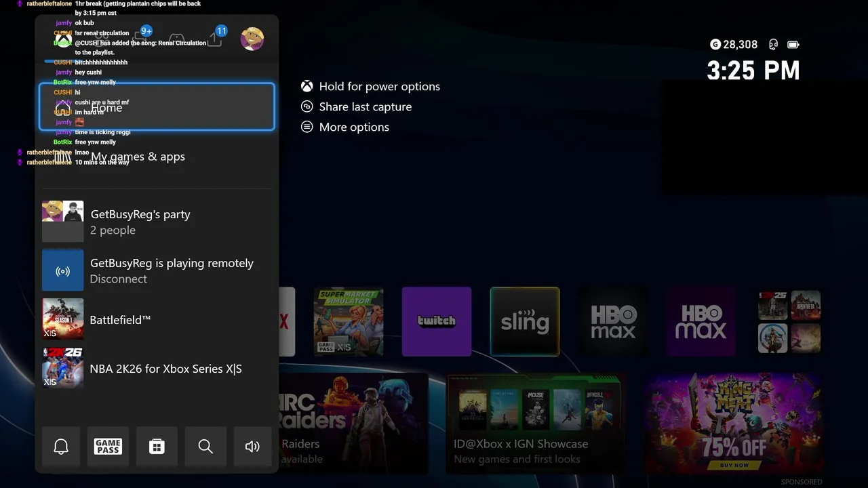Open the controller Game activity tab
Screen dimensions: 868x488
pyautogui.click(x=176, y=39)
